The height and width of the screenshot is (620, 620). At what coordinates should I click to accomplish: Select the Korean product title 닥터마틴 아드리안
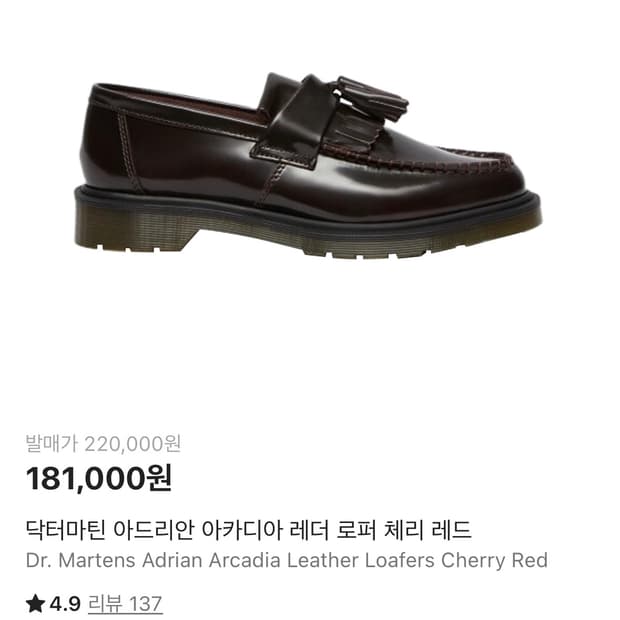[x=110, y=530]
